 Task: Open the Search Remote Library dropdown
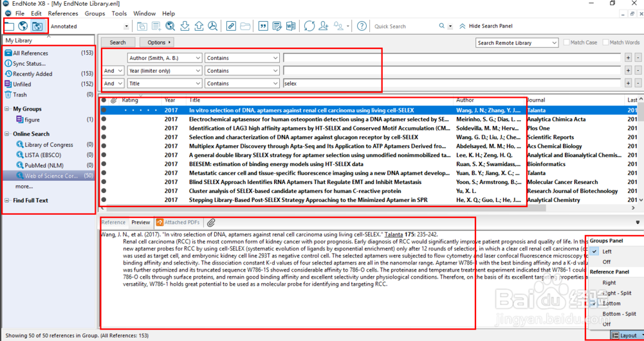(517, 42)
